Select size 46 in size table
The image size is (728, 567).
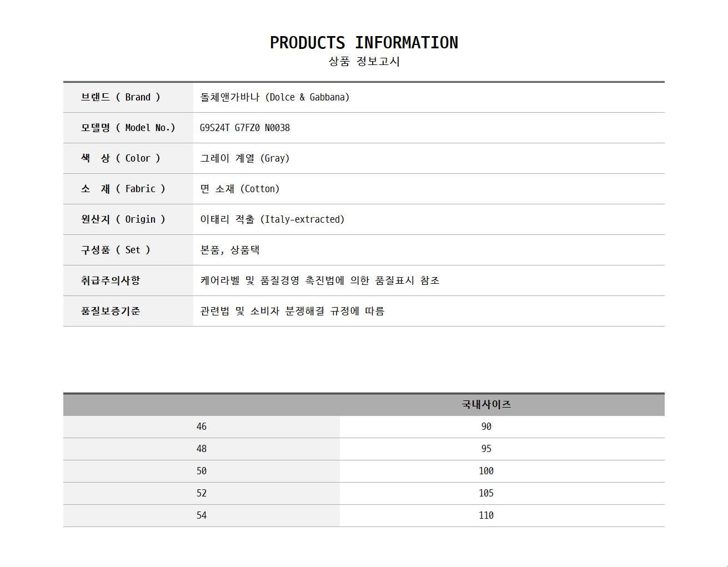click(201, 426)
